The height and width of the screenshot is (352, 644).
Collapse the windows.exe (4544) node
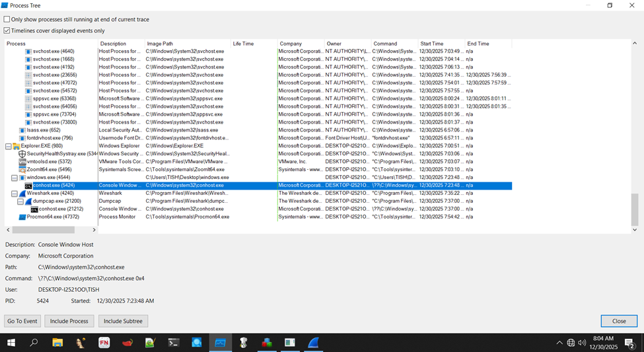click(15, 178)
